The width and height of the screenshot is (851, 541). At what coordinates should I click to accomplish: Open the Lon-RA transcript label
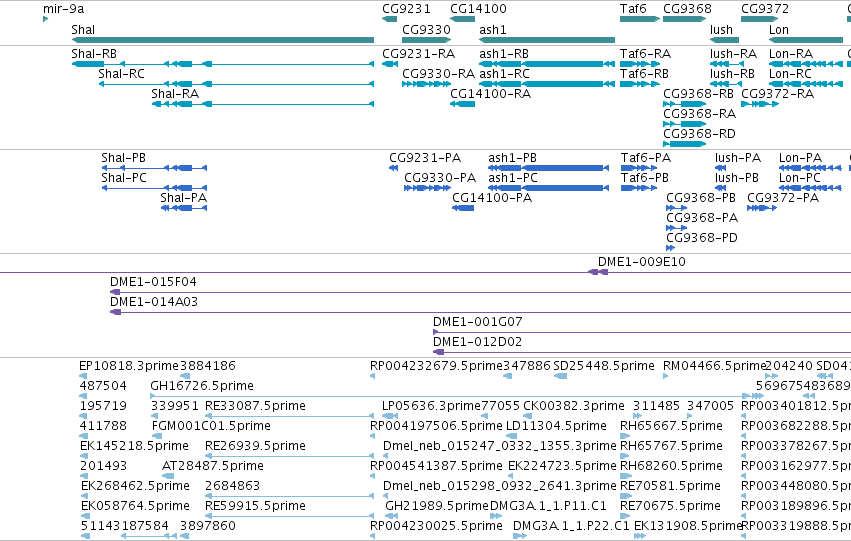[x=791, y=54]
